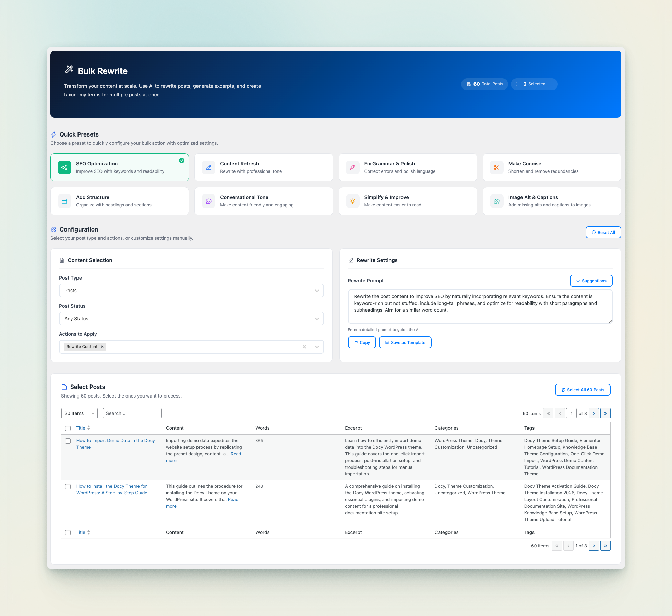Viewport: 672px width, 616px height.
Task: Select the Fix Grammar & Polish quill icon
Action: (x=352, y=167)
